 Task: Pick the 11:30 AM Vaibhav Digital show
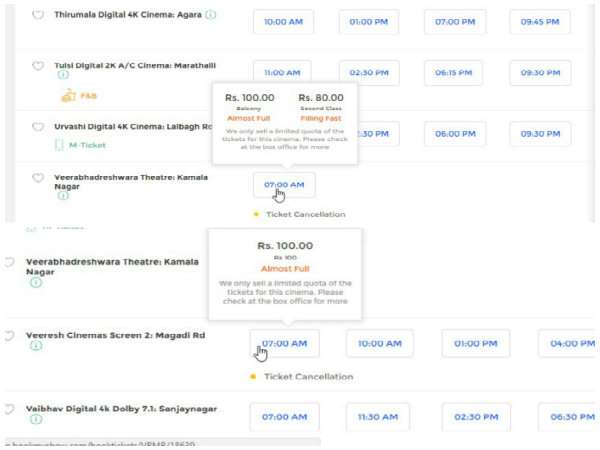[379, 416]
